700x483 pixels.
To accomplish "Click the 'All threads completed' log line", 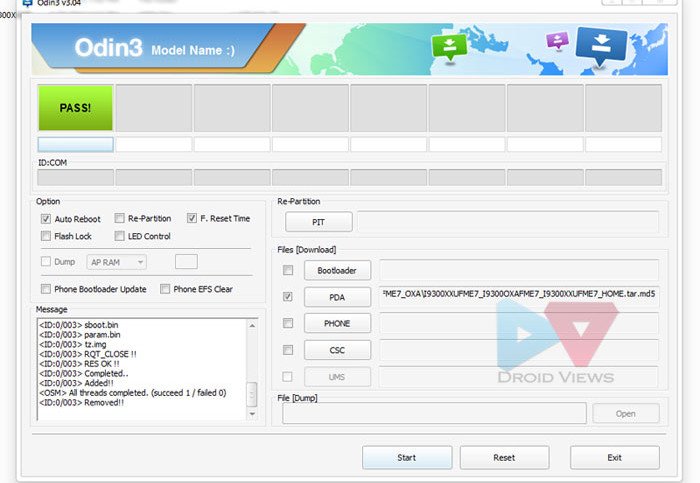I will [133, 393].
